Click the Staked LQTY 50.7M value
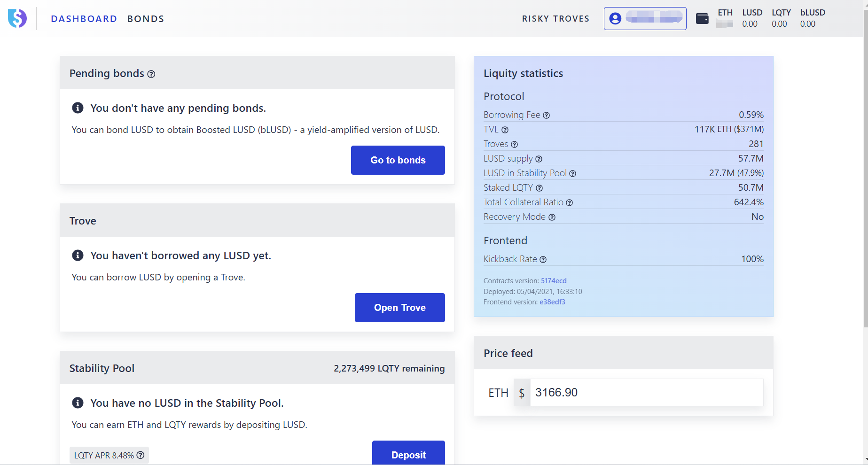 (x=751, y=187)
